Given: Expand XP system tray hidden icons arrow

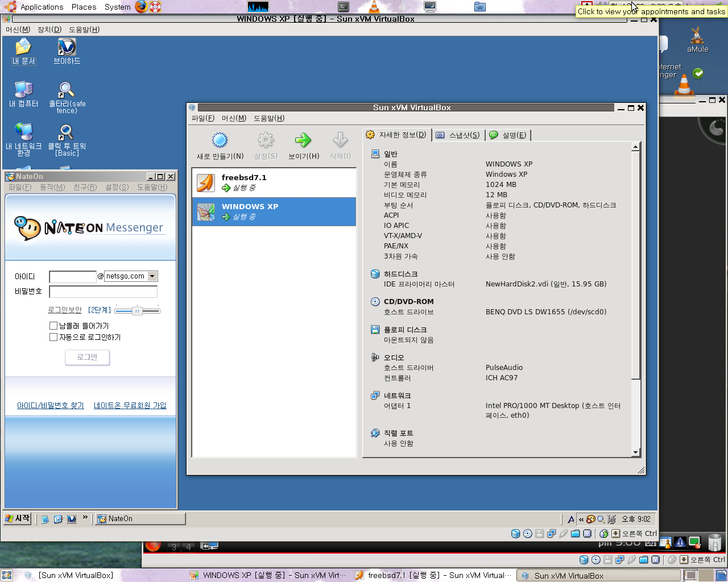Looking at the screenshot, I should [x=581, y=519].
